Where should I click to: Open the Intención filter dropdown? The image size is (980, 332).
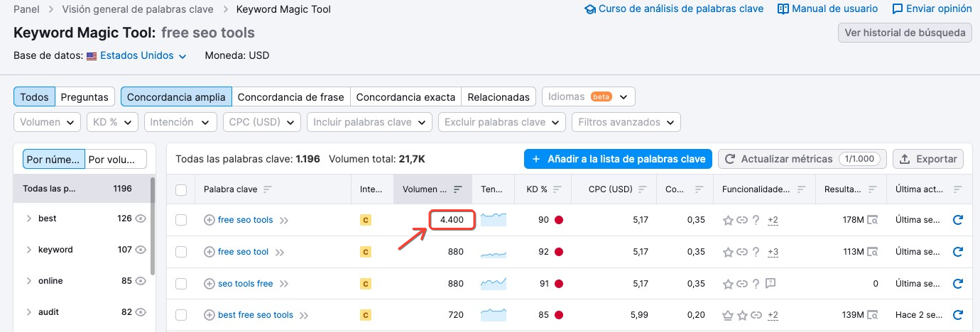pos(180,122)
